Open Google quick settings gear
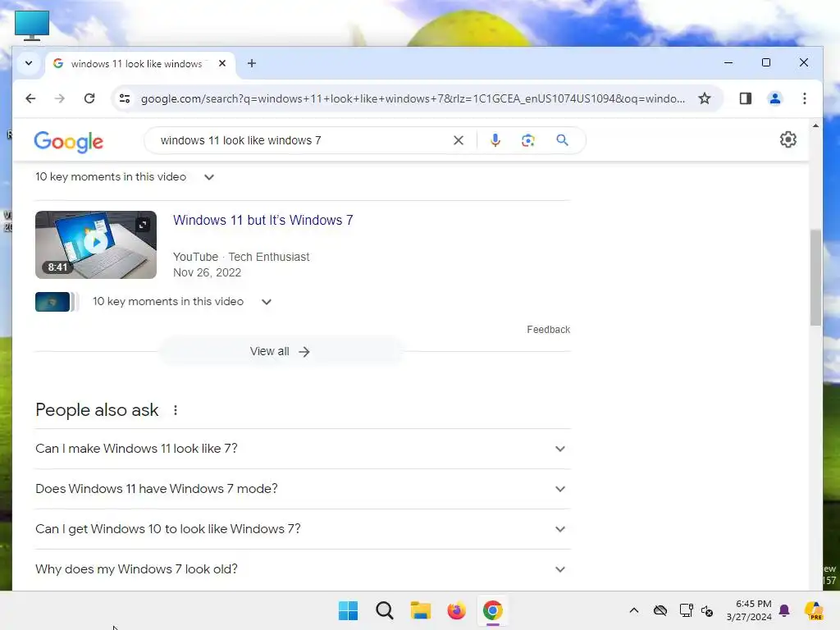The width and height of the screenshot is (840, 630). pos(787,139)
